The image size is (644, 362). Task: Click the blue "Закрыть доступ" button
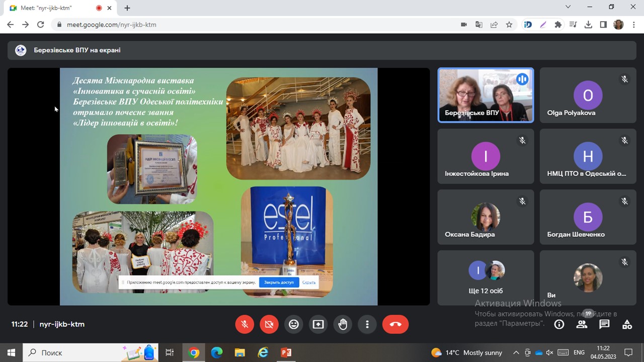[279, 283]
